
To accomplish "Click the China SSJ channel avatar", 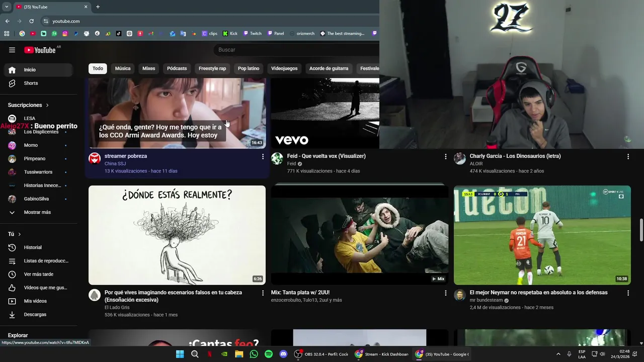I will (x=95, y=159).
